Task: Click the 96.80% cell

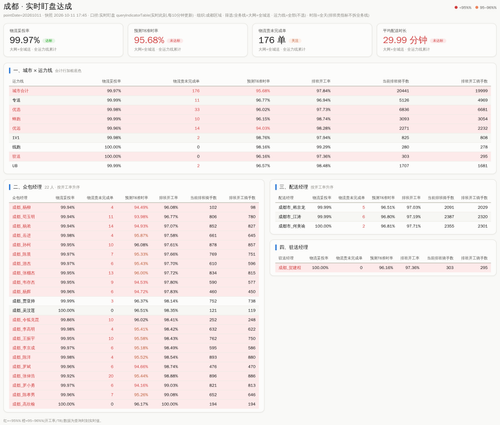Action: click(388, 217)
